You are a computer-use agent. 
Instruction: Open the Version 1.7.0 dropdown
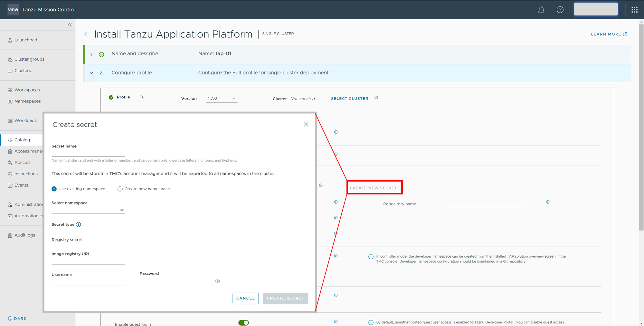pyautogui.click(x=222, y=99)
